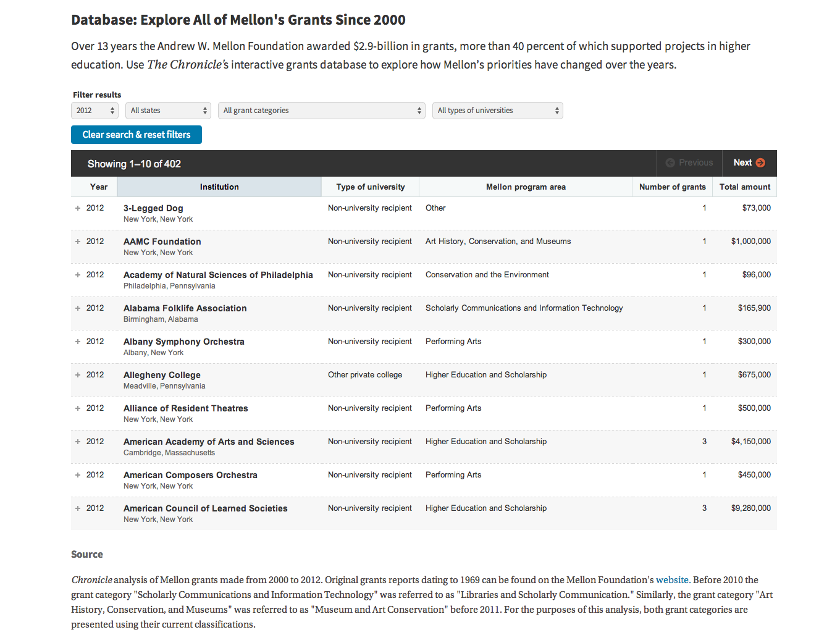Click the $73,000 total amount cell
Screen dimensions: 840x635
[757, 208]
